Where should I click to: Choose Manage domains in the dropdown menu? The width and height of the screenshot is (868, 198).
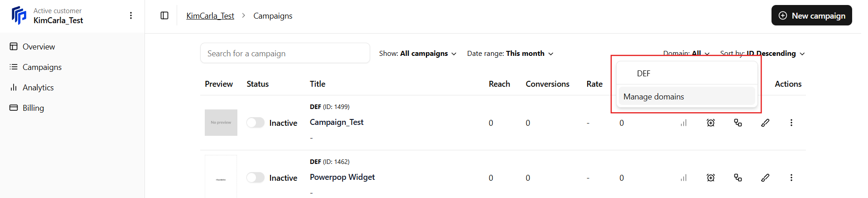click(654, 97)
